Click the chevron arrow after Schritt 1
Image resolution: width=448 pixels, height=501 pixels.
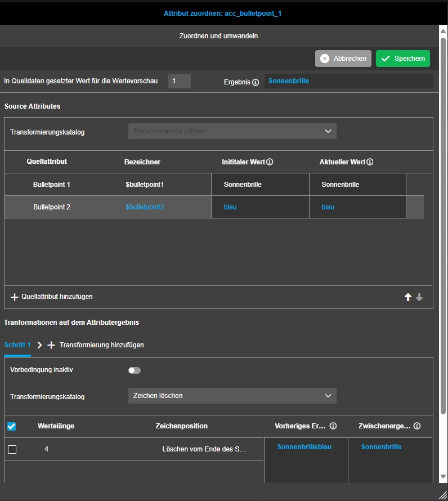pos(39,345)
